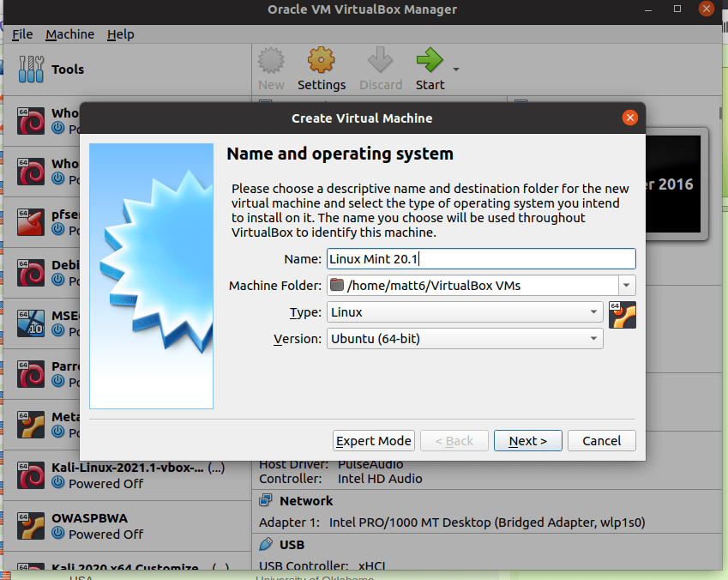Expand the Type dropdown showing Linux

click(464, 312)
